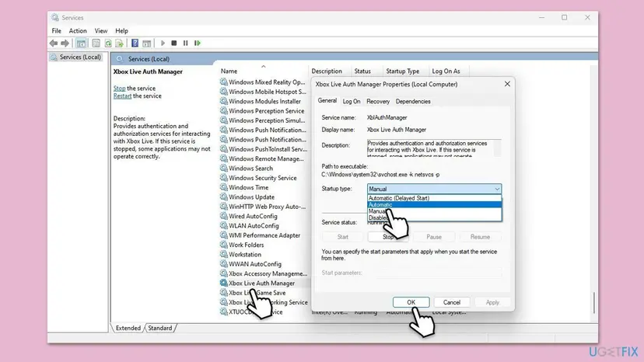Click the gear icon beside Windows Update
The image size is (644, 362).
[223, 197]
